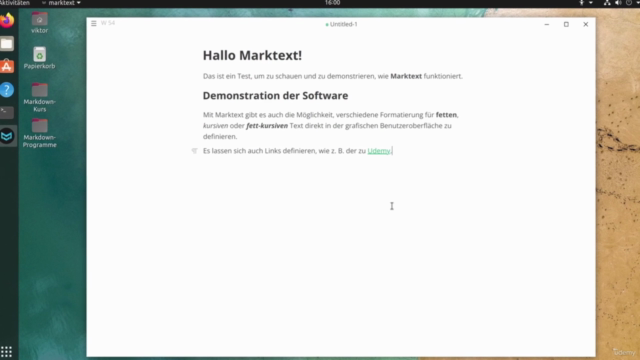The height and width of the screenshot is (360, 640).
Task: Click the Untitled-1 window title
Action: point(343,24)
